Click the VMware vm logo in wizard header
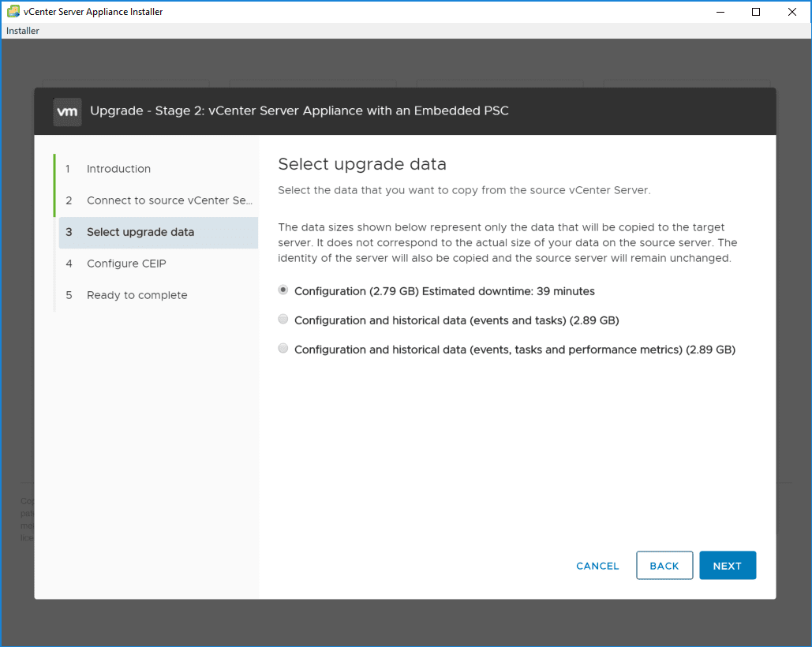The image size is (812, 647). 67,111
